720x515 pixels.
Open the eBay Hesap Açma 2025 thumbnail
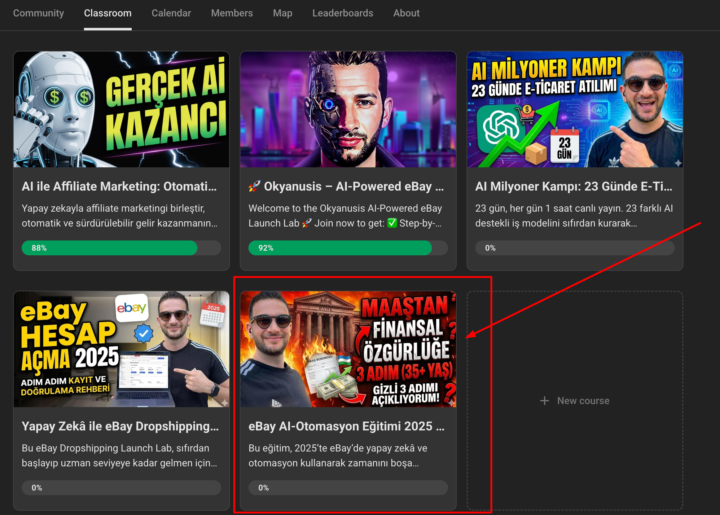click(121, 349)
